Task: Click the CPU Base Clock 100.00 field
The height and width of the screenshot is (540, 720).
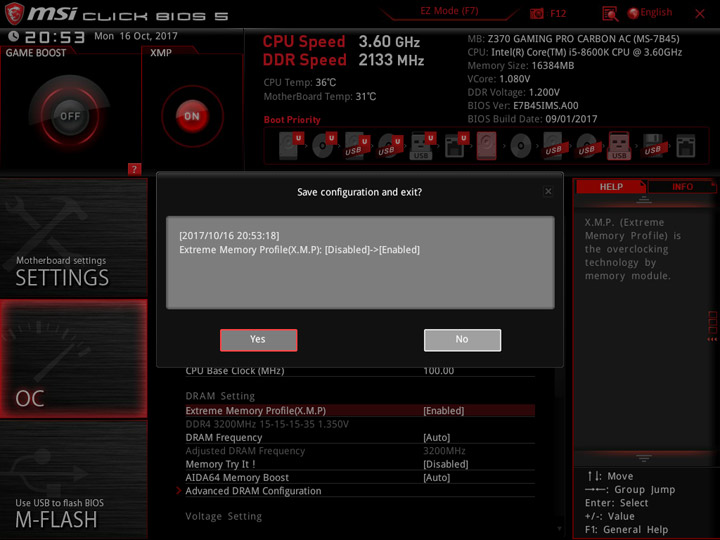Action: [439, 371]
